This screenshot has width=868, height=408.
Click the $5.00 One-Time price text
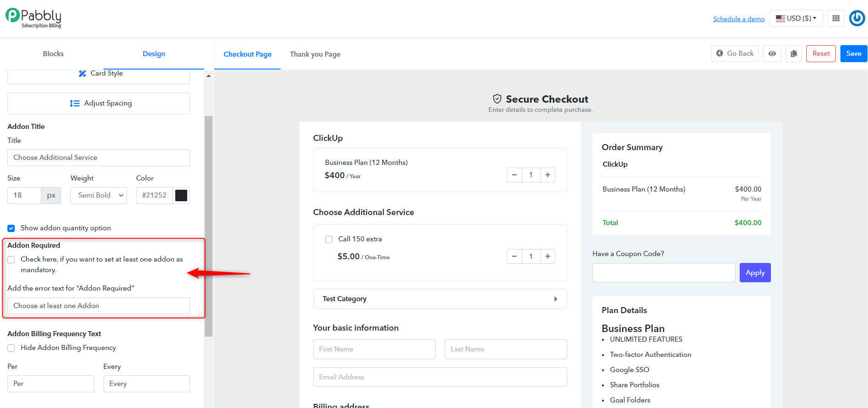pos(363,256)
